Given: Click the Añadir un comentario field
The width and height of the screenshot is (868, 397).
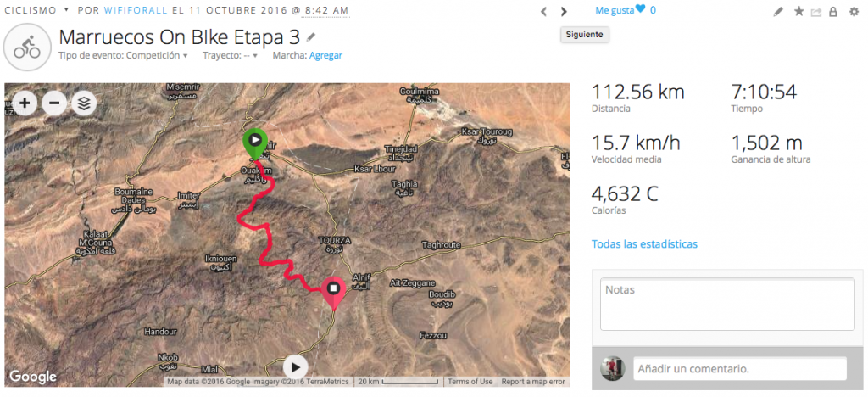Looking at the screenshot, I should coord(739,369).
